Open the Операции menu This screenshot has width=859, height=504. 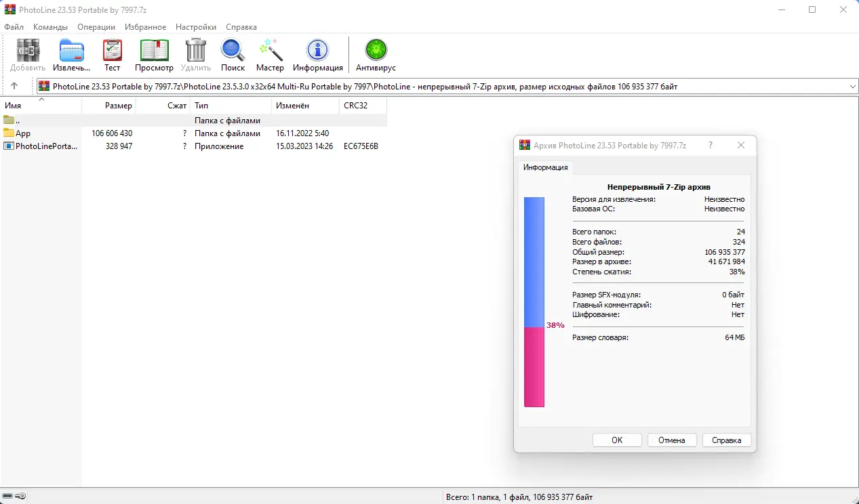click(x=96, y=27)
